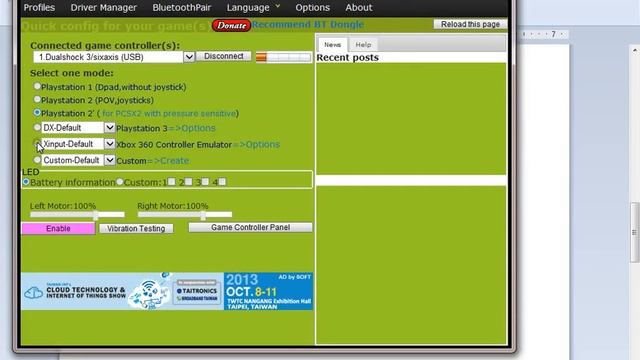
Task: Click the controller battery level indicator
Action: [283, 57]
